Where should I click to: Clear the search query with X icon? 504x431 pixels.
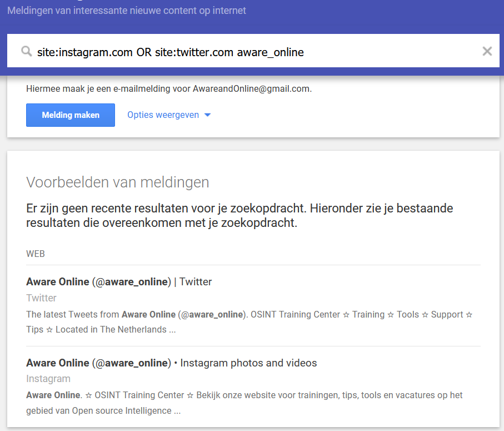pos(487,51)
